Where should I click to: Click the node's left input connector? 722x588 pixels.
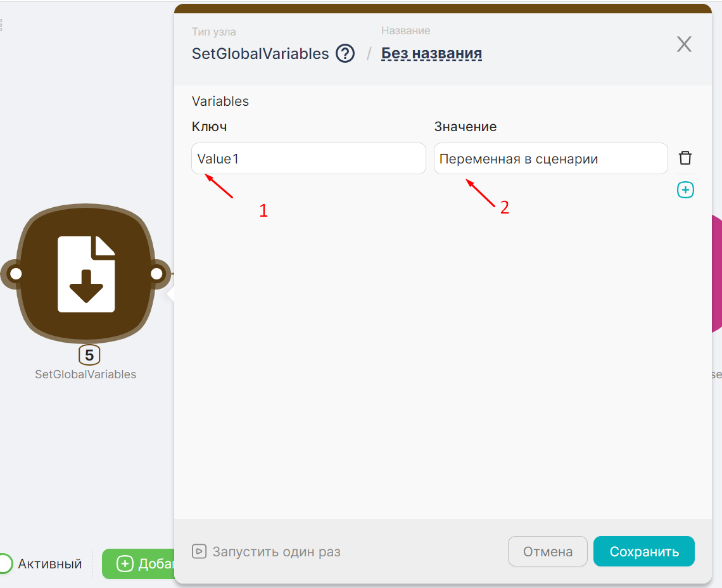16,274
